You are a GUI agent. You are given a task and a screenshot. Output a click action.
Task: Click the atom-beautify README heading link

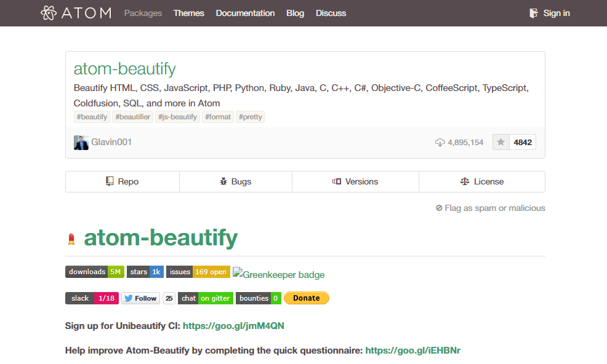161,237
